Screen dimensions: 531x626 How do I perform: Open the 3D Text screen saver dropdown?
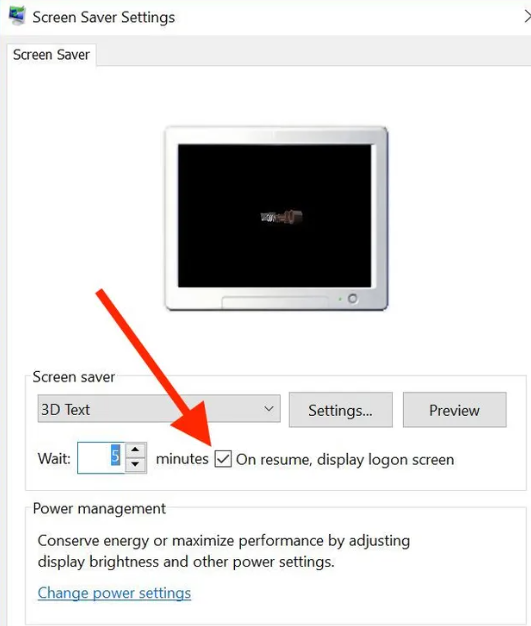(x=159, y=409)
